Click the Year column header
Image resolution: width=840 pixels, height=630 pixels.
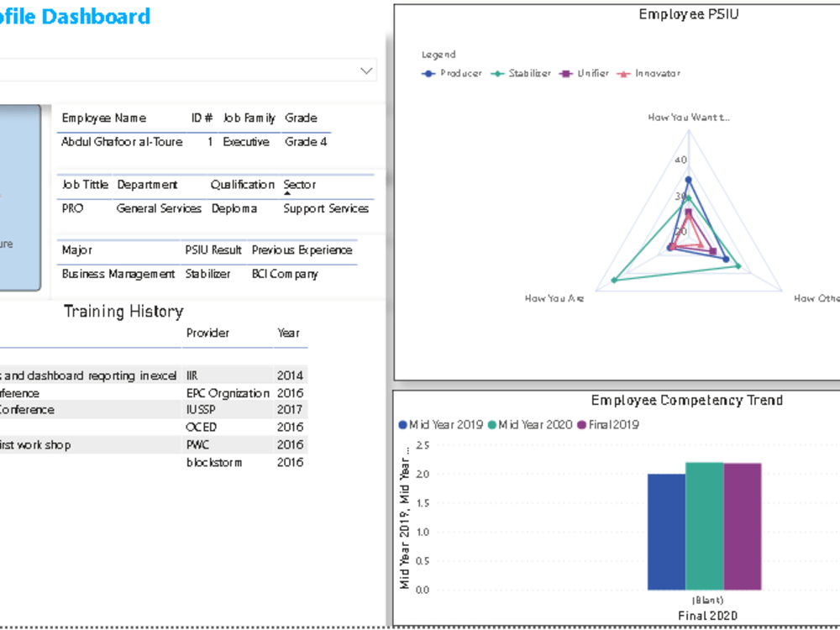click(x=288, y=333)
